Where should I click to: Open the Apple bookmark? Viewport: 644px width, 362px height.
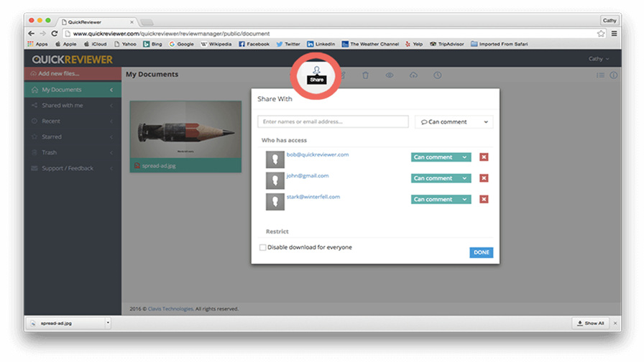(65, 44)
